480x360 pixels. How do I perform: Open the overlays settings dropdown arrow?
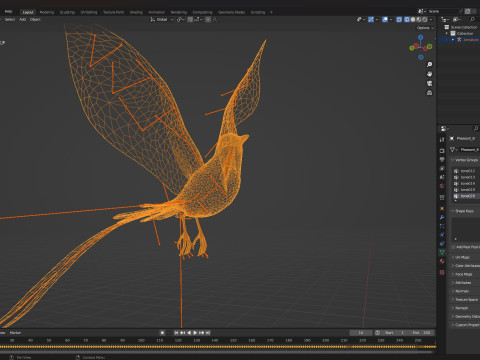(x=391, y=19)
